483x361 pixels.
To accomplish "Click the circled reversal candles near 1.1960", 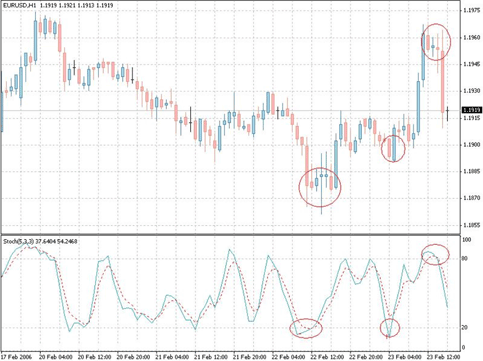I will (436, 42).
